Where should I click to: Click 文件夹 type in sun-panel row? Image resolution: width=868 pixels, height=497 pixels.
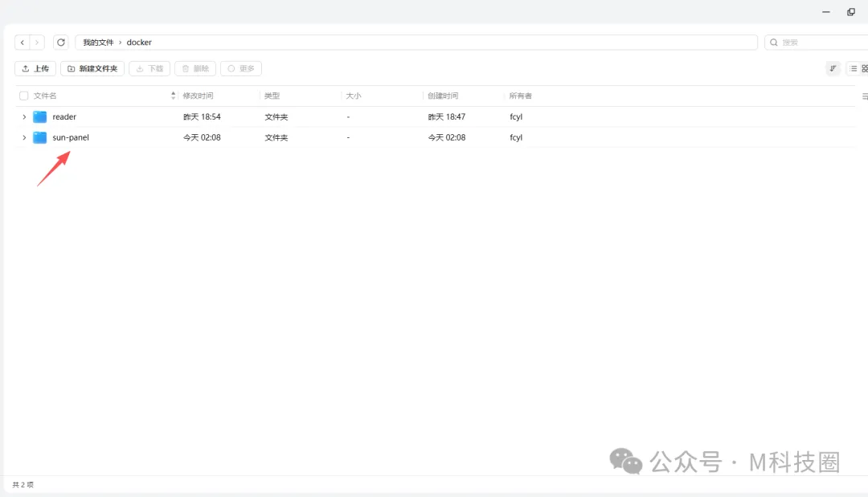coord(276,137)
